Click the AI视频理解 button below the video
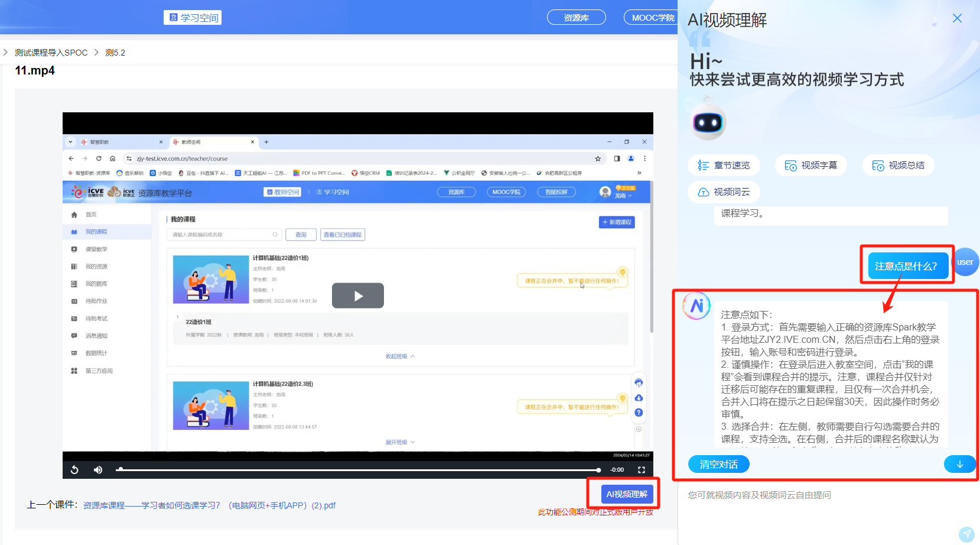Image resolution: width=980 pixels, height=545 pixels. (626, 494)
